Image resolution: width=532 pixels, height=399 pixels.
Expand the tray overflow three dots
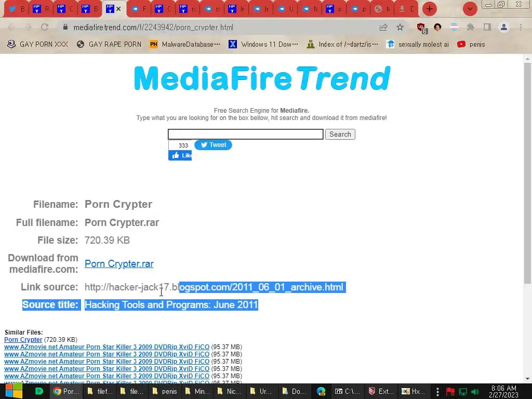coord(437,392)
